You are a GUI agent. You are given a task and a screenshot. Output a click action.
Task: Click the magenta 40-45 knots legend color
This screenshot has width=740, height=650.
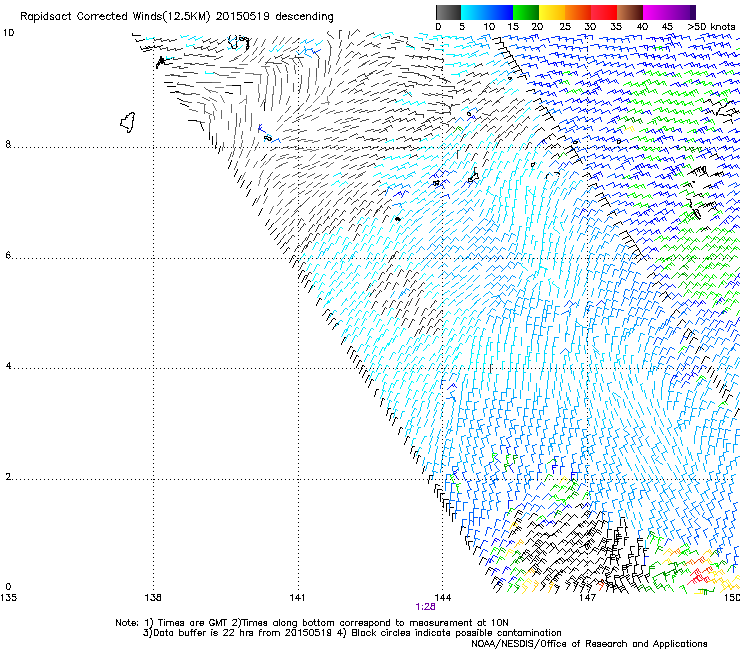[x=656, y=12]
